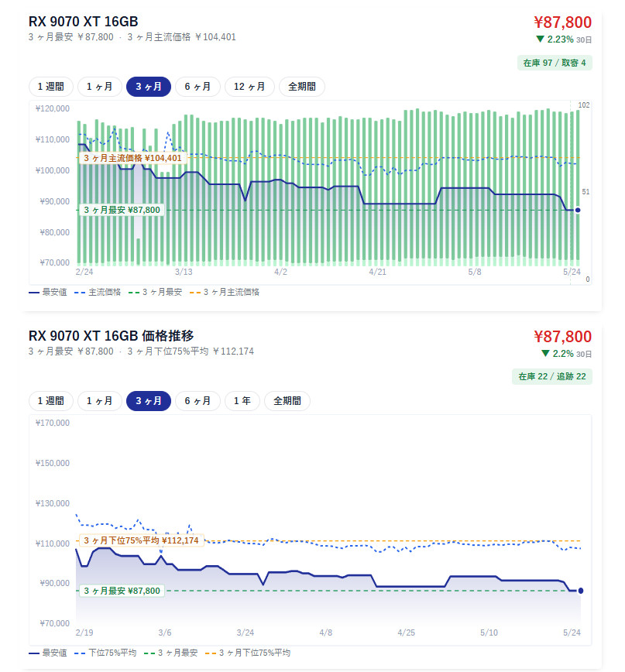
Task: Click the RX 9070 XT 16GB title
Action: [83, 22]
